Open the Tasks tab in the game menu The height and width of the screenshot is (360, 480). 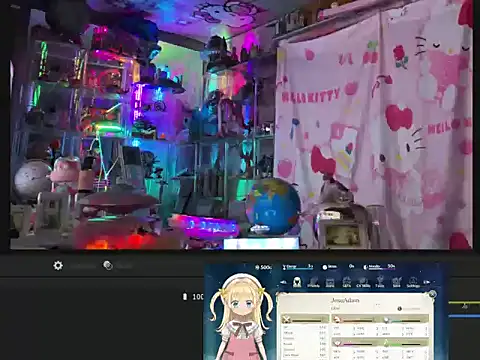click(x=380, y=282)
